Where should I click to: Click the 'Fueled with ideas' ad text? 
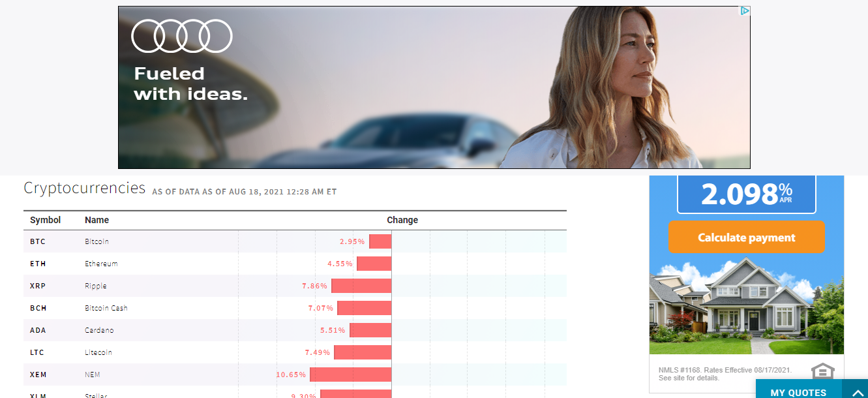click(x=190, y=84)
